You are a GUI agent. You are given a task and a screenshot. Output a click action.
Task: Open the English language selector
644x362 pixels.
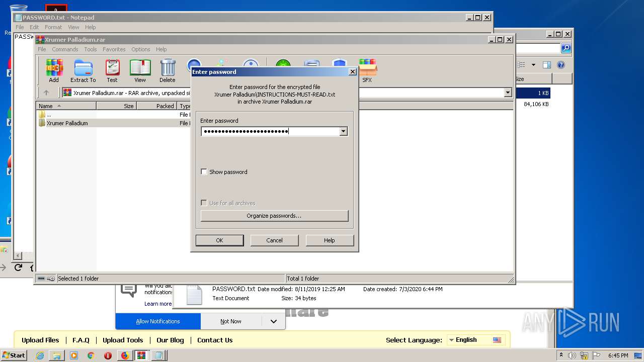pos(475,340)
